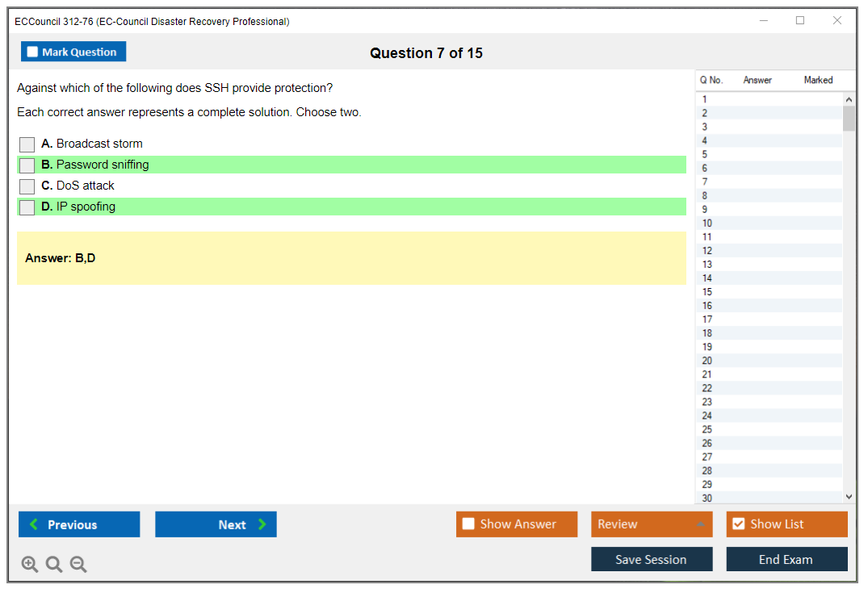Click the Marked column header
The height and width of the screenshot is (593, 868).
[x=818, y=80]
